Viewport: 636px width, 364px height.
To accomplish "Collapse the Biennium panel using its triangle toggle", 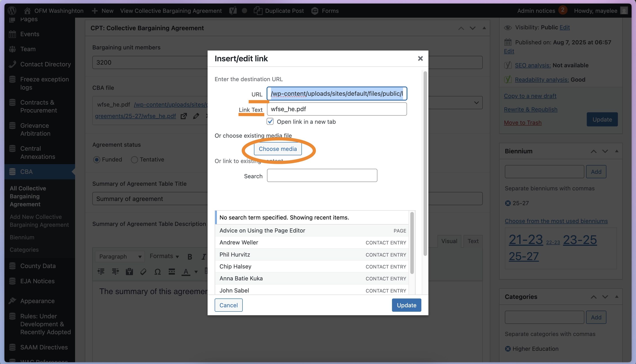I will pyautogui.click(x=617, y=151).
